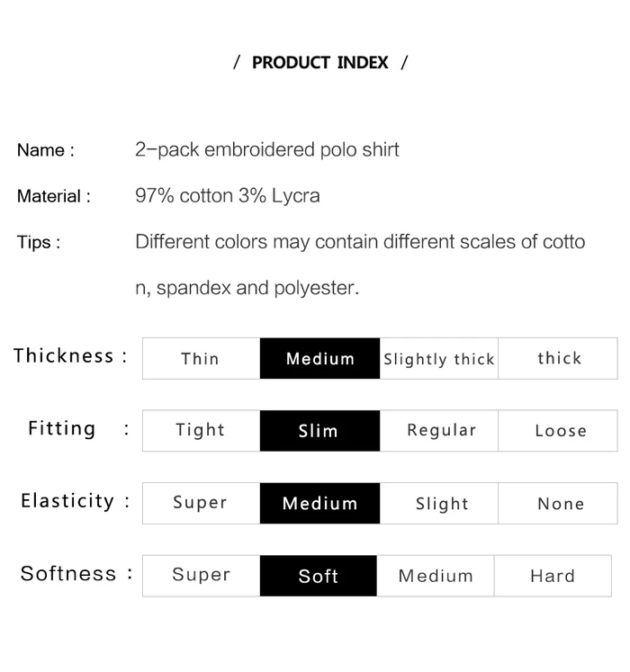Choose Super in the Softness row

(201, 575)
